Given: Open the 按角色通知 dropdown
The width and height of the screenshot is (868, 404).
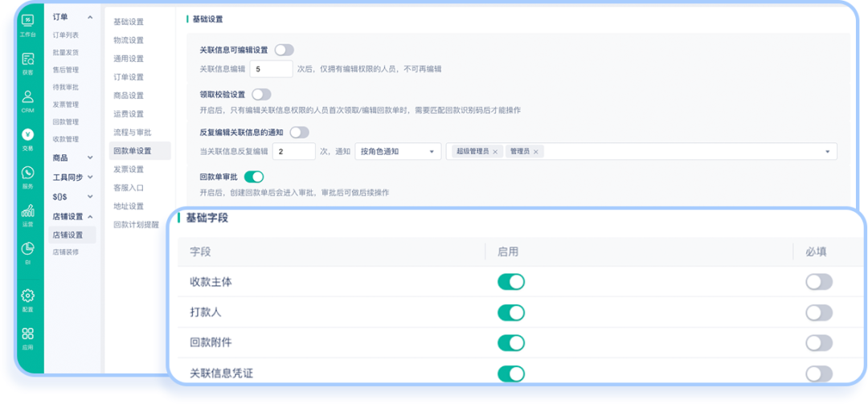Looking at the screenshot, I should 398,152.
